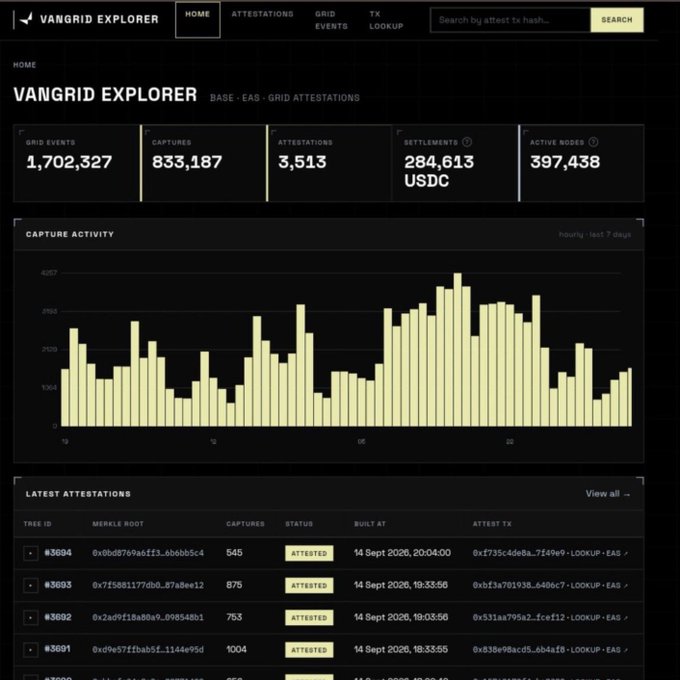Click the STATUS column header
Screen dimensions: 680x680
[299, 523]
